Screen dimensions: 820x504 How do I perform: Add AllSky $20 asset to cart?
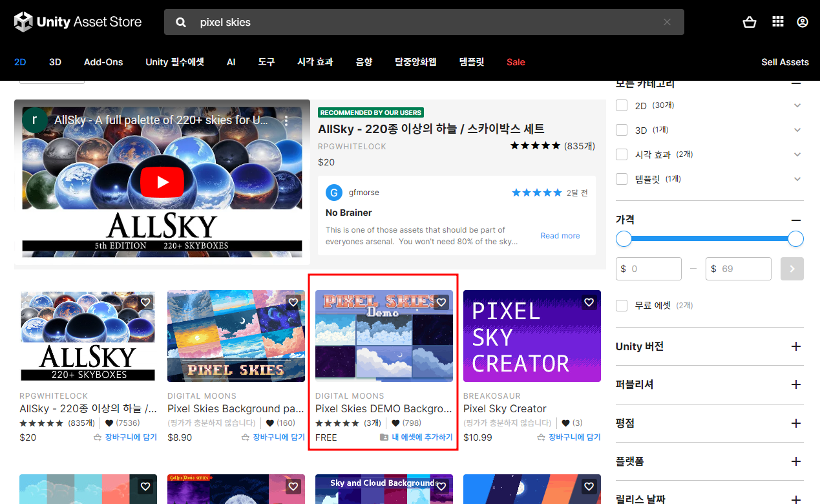(x=125, y=437)
